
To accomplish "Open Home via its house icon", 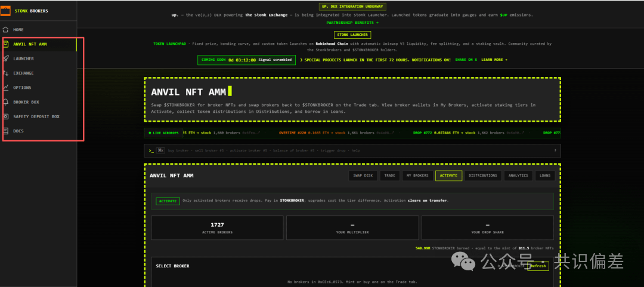I will (x=5, y=30).
